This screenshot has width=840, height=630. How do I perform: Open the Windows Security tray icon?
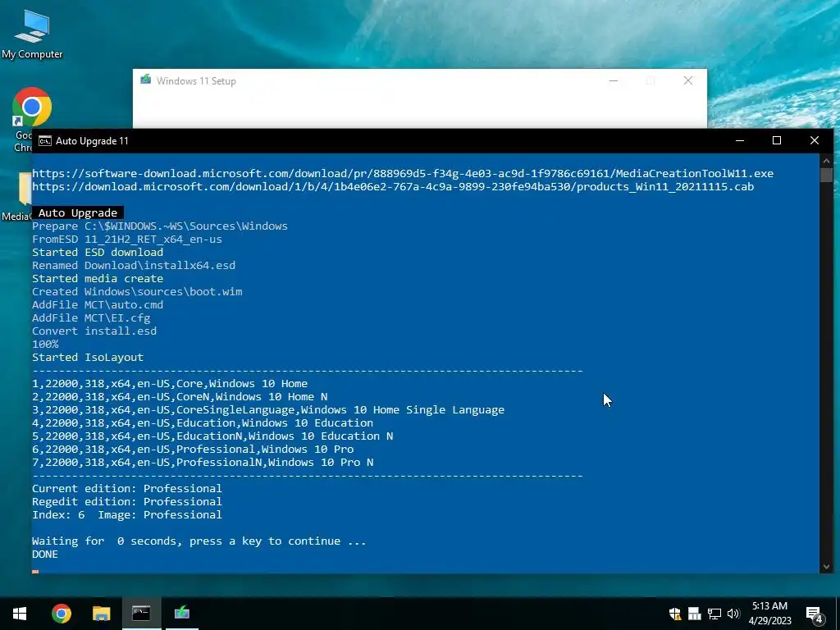point(675,614)
